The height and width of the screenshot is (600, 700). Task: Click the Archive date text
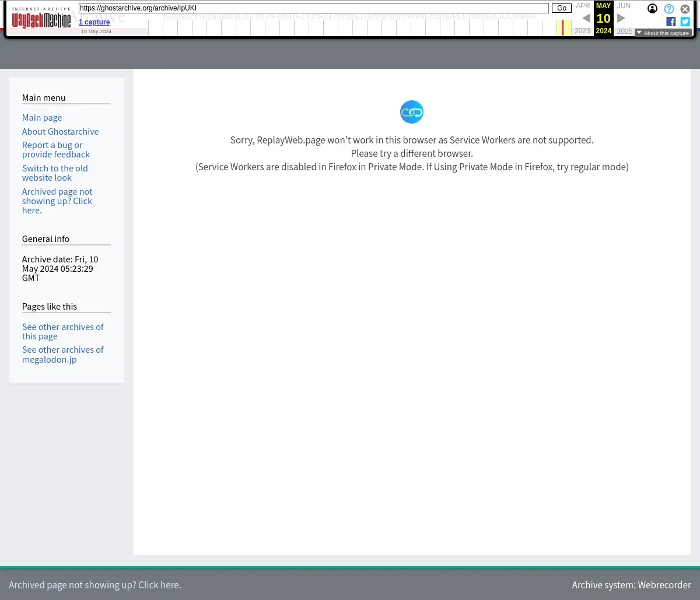(60, 269)
